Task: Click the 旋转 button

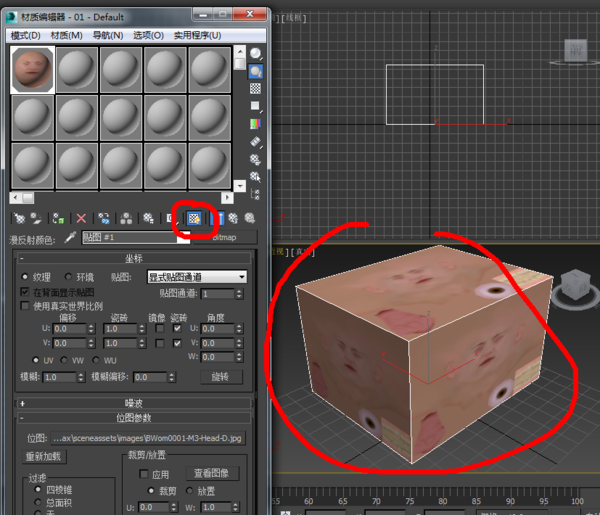Action: coord(221,377)
